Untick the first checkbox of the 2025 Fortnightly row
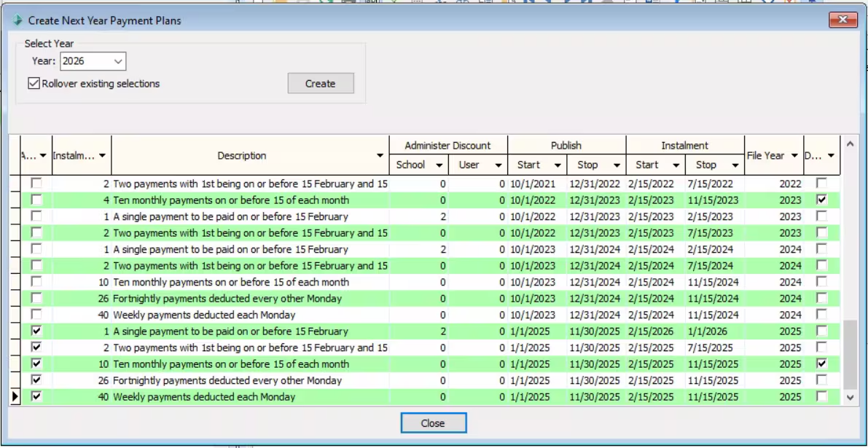The width and height of the screenshot is (868, 448). pyautogui.click(x=36, y=380)
